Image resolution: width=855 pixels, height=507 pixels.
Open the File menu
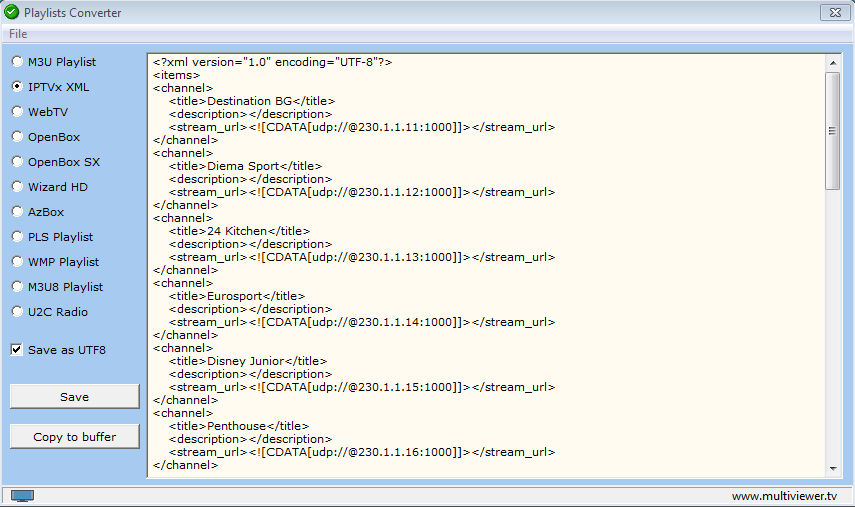tap(18, 34)
